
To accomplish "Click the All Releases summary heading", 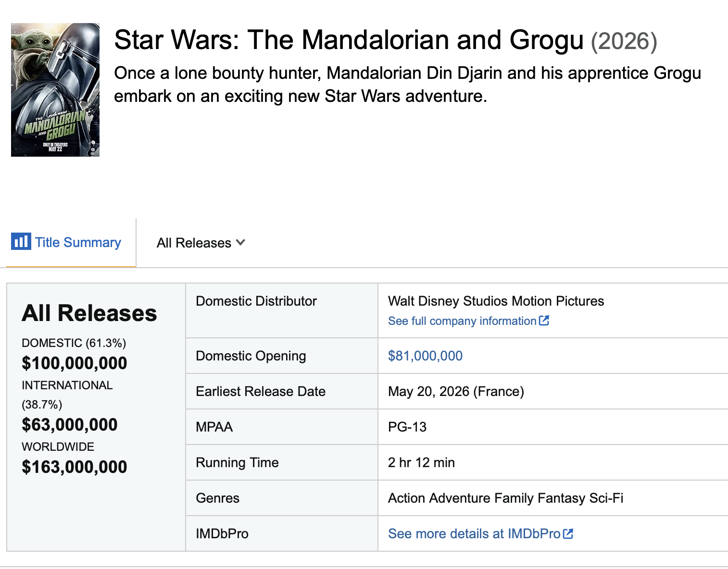I will pos(89,313).
